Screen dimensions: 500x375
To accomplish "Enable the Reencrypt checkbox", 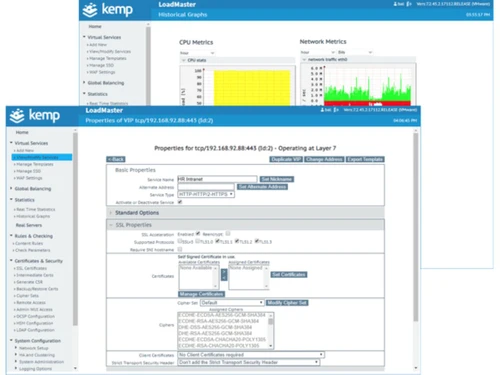I will [x=228, y=233].
